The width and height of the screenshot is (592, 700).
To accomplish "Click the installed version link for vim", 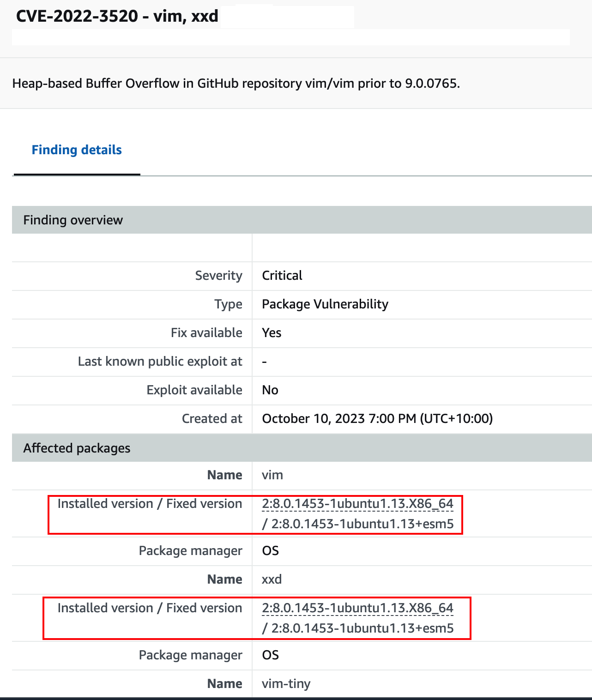I will [357, 503].
